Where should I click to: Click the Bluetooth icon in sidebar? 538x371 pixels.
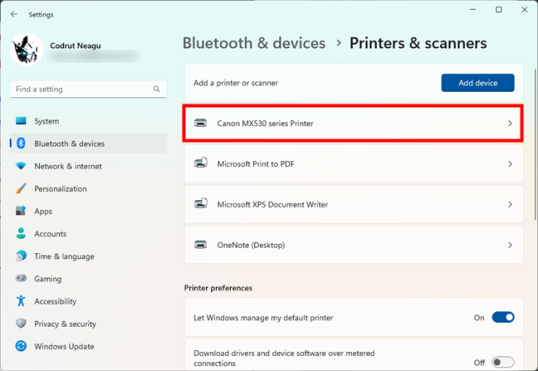[21, 143]
